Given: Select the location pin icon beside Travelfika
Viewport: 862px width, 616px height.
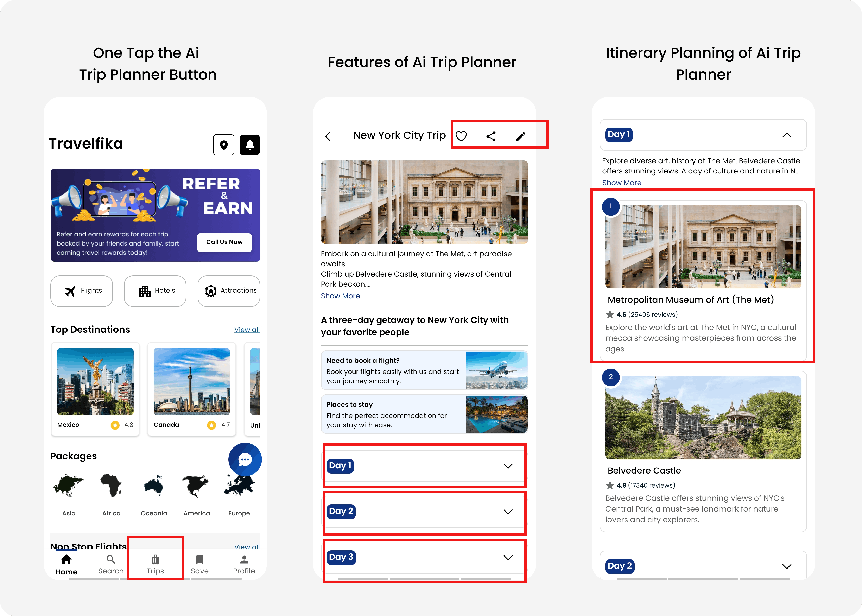Looking at the screenshot, I should (224, 145).
